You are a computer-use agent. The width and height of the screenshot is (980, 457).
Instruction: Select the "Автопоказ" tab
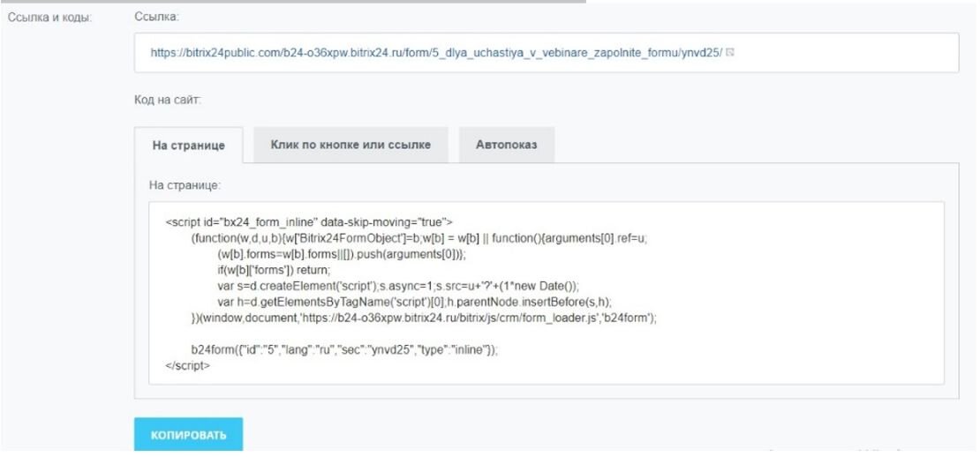point(507,145)
